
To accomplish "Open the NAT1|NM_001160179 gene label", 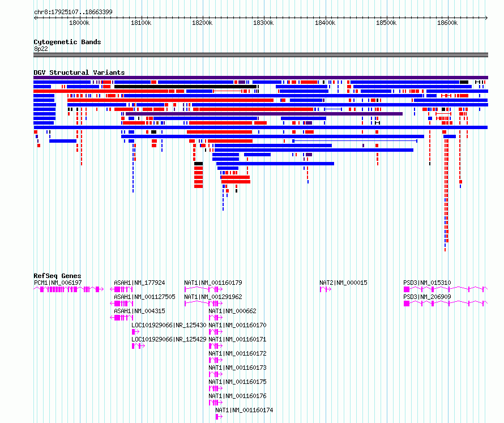I will 213,283.
